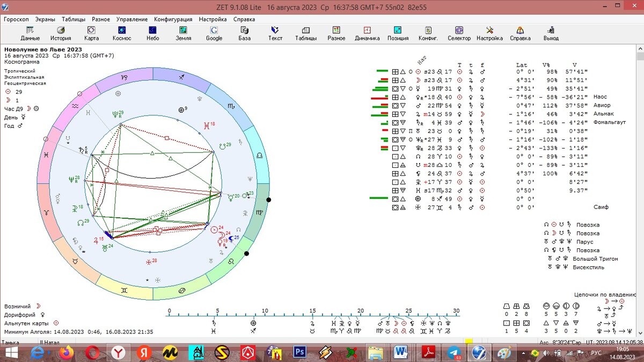Screen dimensions: 644x362
Task: Open the Конфигурация menu
Action: coord(173,19)
